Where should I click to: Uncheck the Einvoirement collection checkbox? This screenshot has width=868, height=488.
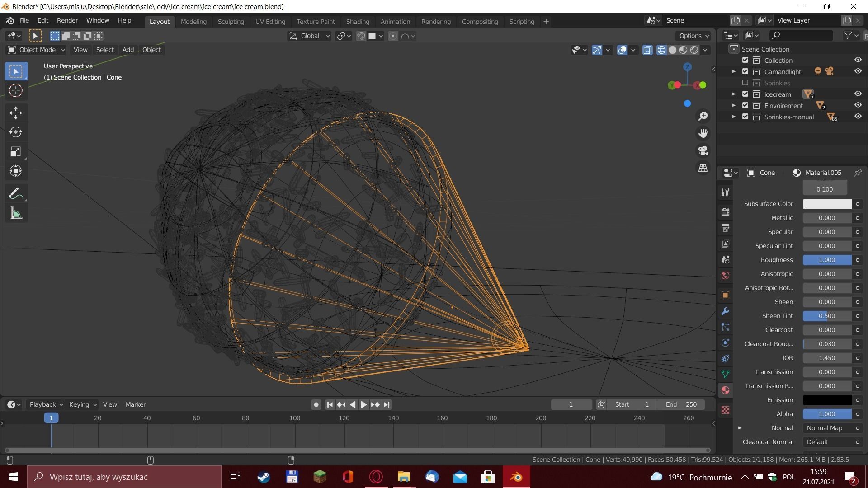(745, 105)
